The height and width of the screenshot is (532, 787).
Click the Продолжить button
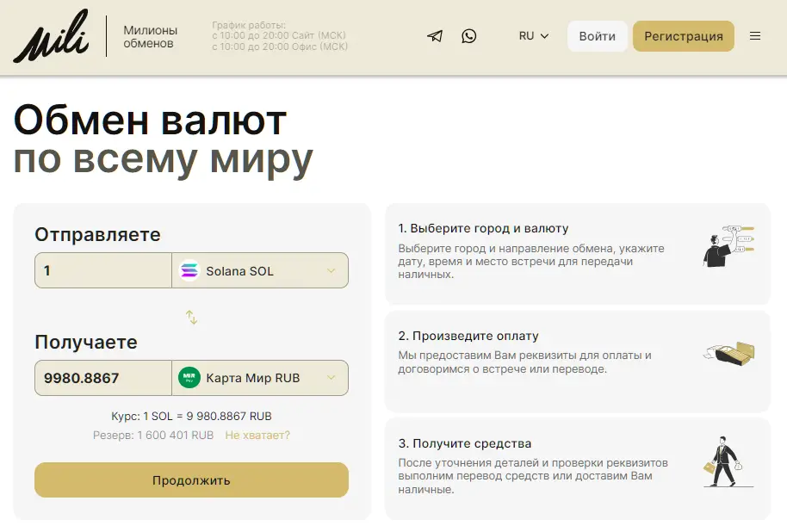pyautogui.click(x=191, y=480)
